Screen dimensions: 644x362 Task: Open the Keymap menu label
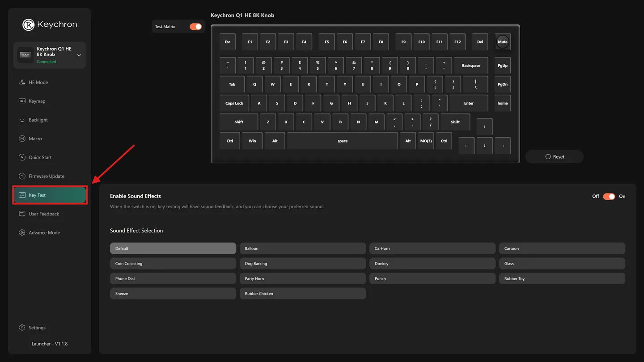pyautogui.click(x=37, y=101)
